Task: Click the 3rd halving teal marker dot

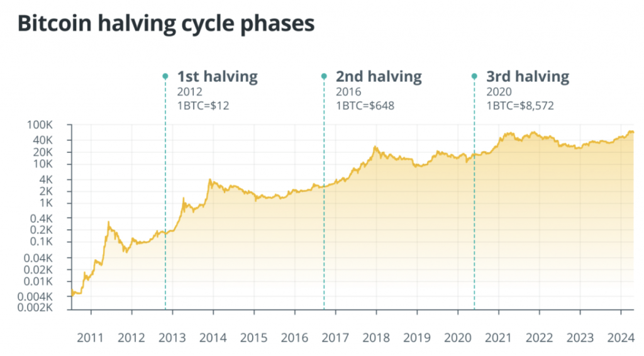Action: [474, 76]
